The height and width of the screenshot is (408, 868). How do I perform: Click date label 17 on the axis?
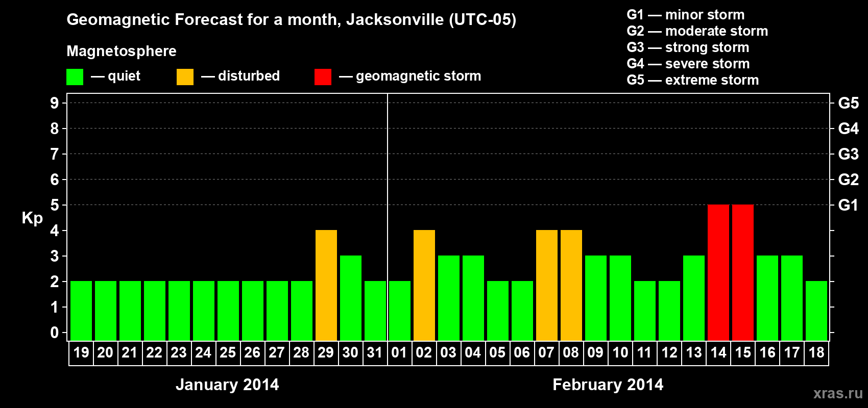click(792, 352)
